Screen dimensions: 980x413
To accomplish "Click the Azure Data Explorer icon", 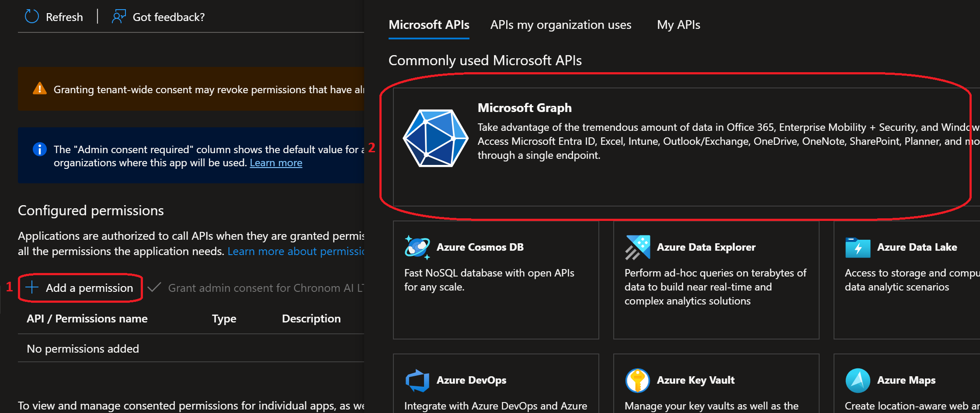I will [637, 247].
